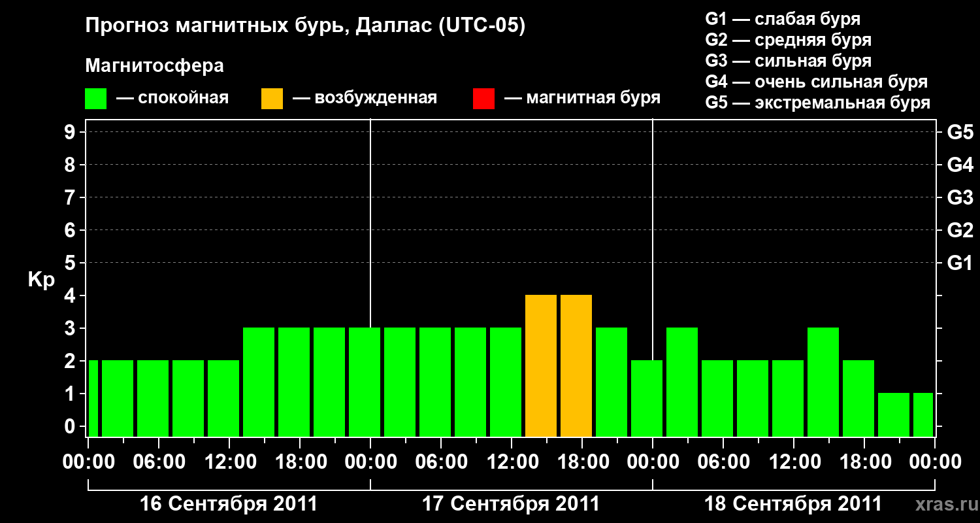Viewport: 980px width, 523px height.
Task: Click the '06:00' tick label for 18 Сентября
Action: (x=723, y=462)
